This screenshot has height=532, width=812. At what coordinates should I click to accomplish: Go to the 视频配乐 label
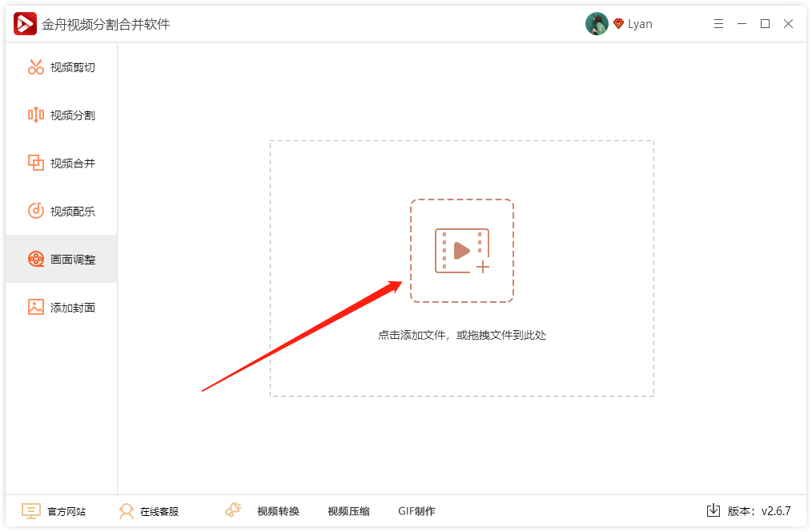[x=73, y=212]
